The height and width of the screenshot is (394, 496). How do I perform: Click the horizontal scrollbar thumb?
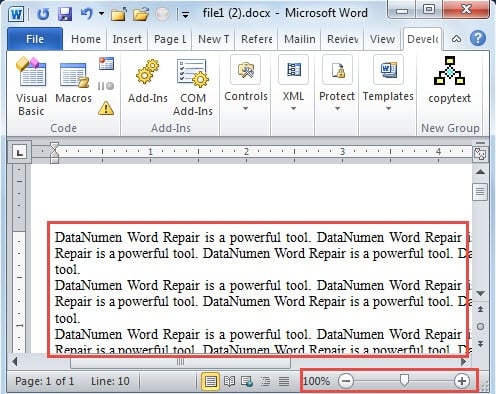click(x=180, y=362)
